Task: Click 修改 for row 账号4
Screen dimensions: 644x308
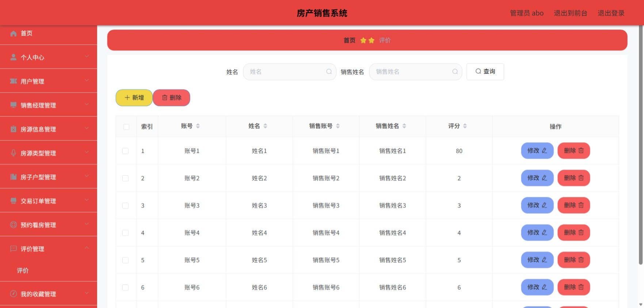Action: [x=537, y=232]
